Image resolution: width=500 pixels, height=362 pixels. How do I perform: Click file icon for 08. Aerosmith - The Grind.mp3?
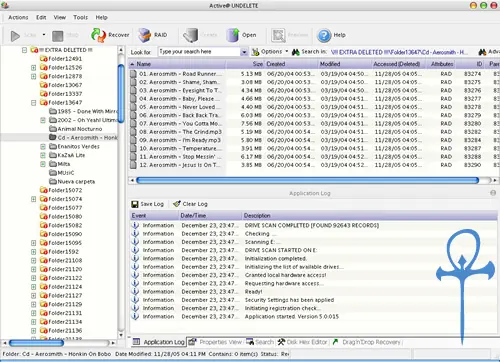click(x=133, y=132)
